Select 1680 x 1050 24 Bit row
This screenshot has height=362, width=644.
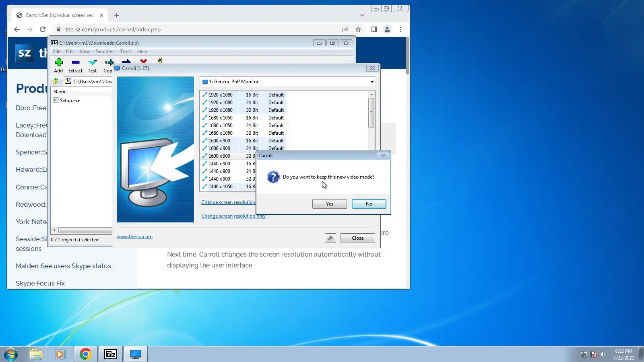pyautogui.click(x=244, y=125)
